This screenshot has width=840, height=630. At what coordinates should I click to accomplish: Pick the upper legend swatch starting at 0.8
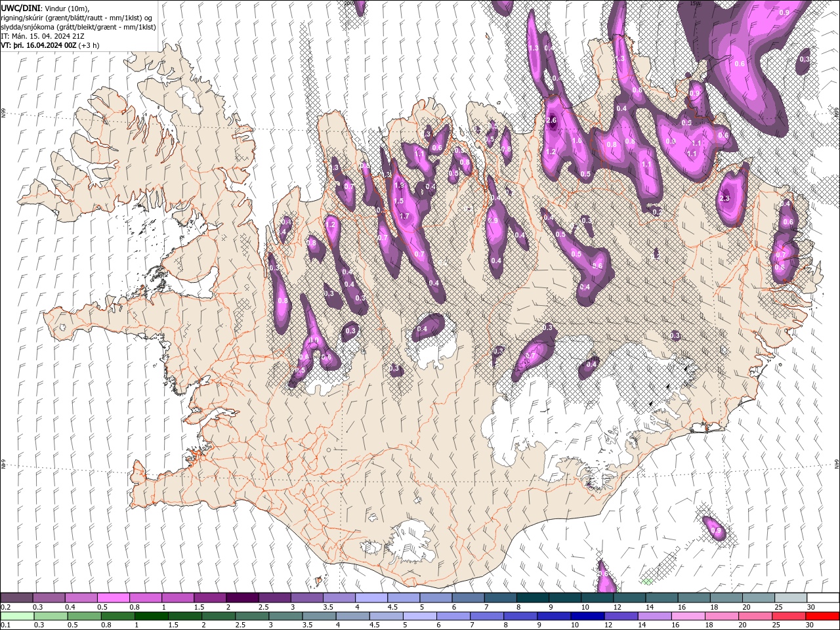point(145,598)
